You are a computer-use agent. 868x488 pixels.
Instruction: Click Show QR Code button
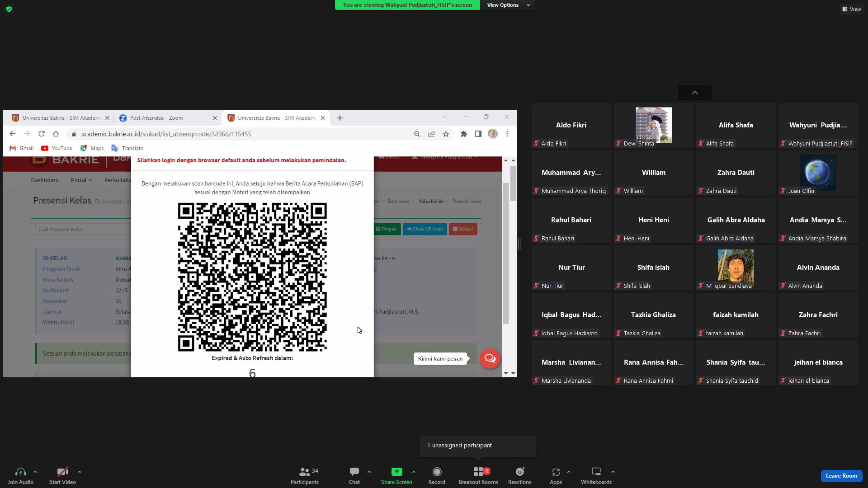click(425, 229)
